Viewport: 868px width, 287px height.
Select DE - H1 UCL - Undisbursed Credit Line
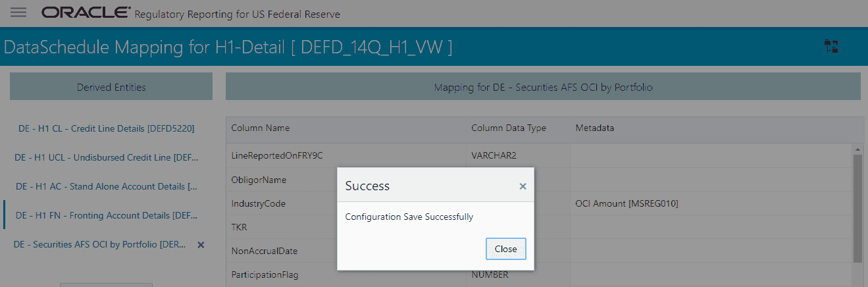coord(107,157)
